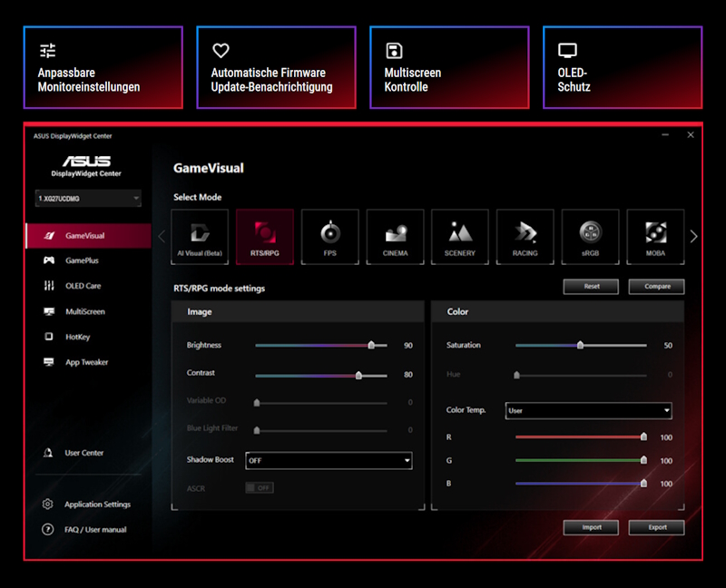The height and width of the screenshot is (588, 726).
Task: Select the SCENERY mode icon
Action: 460,236
